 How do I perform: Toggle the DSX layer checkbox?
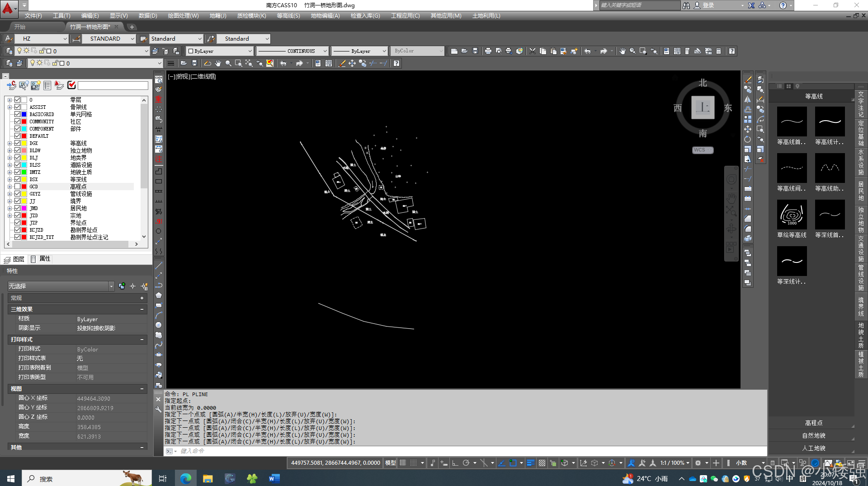[18, 179]
